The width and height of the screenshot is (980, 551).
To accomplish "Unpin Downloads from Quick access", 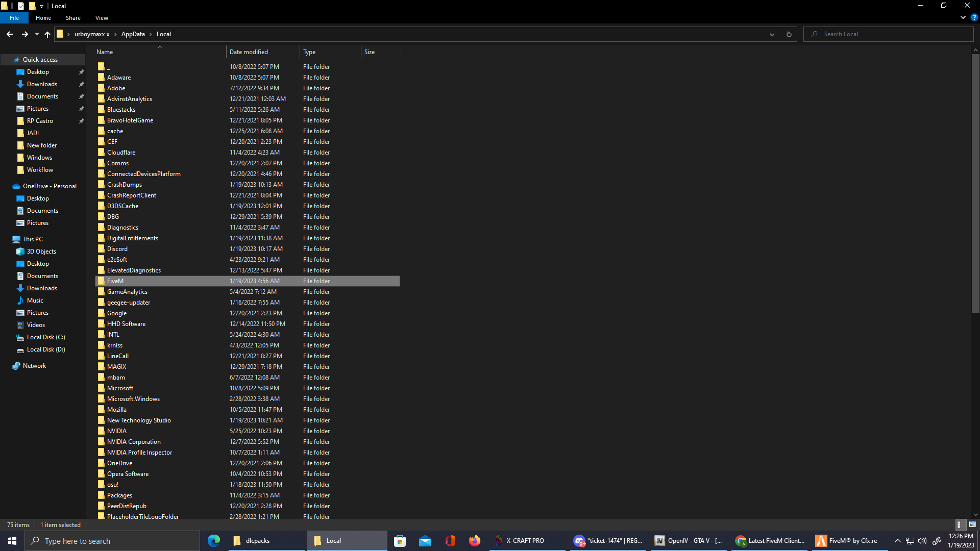I will pyautogui.click(x=82, y=84).
